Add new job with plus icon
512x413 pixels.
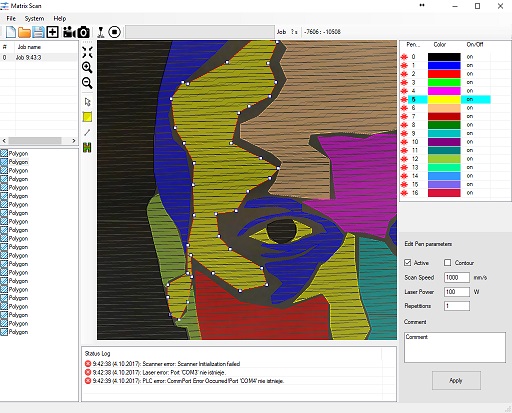click(x=52, y=32)
